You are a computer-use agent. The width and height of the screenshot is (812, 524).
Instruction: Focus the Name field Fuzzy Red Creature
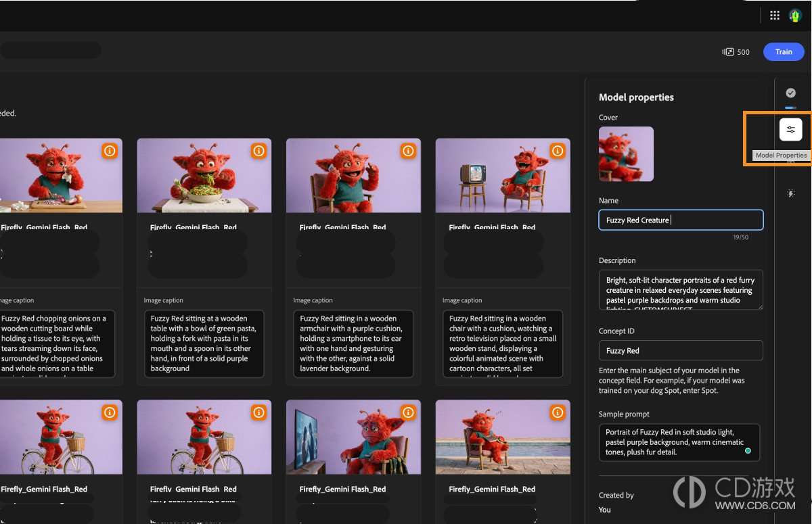(x=681, y=220)
